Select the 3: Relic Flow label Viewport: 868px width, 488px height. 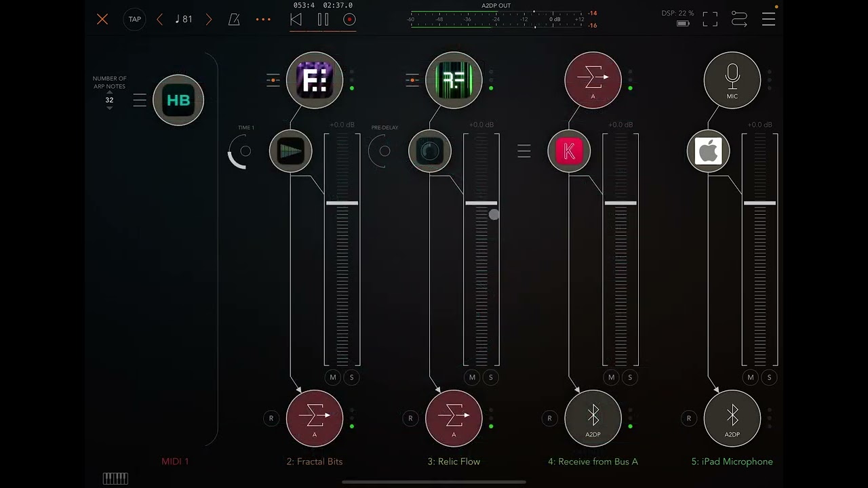[454, 462]
